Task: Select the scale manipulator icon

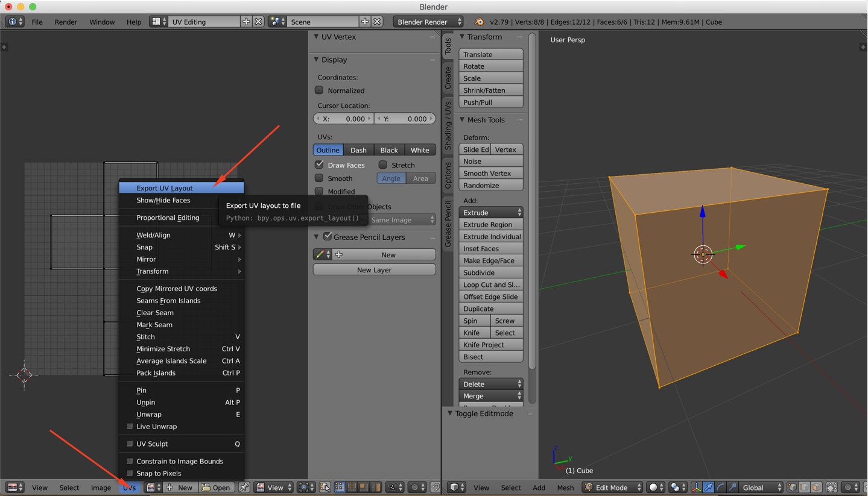Action: click(733, 487)
